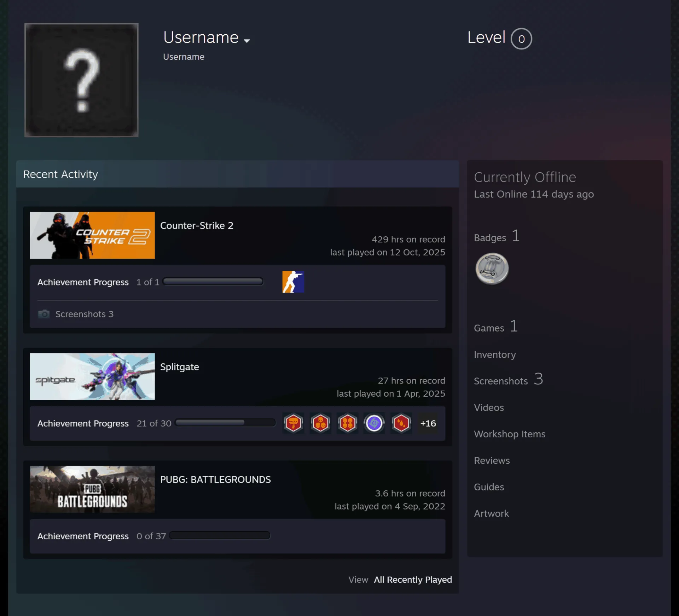
Task: Open the silver community badge icon
Action: click(x=492, y=269)
